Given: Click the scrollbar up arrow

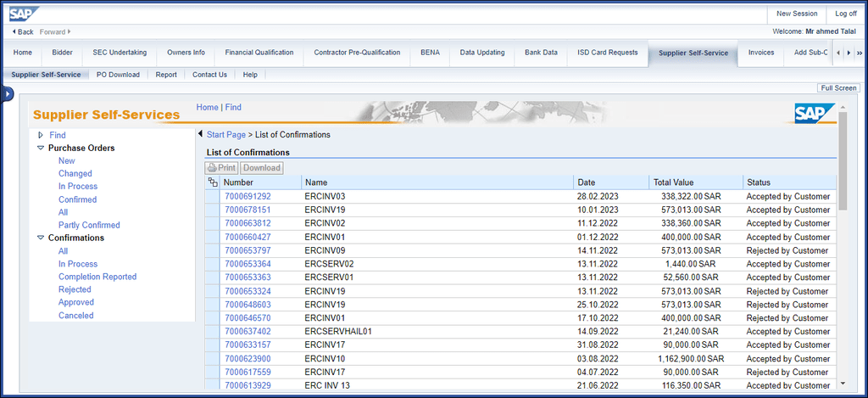Looking at the screenshot, I should pyautogui.click(x=843, y=107).
